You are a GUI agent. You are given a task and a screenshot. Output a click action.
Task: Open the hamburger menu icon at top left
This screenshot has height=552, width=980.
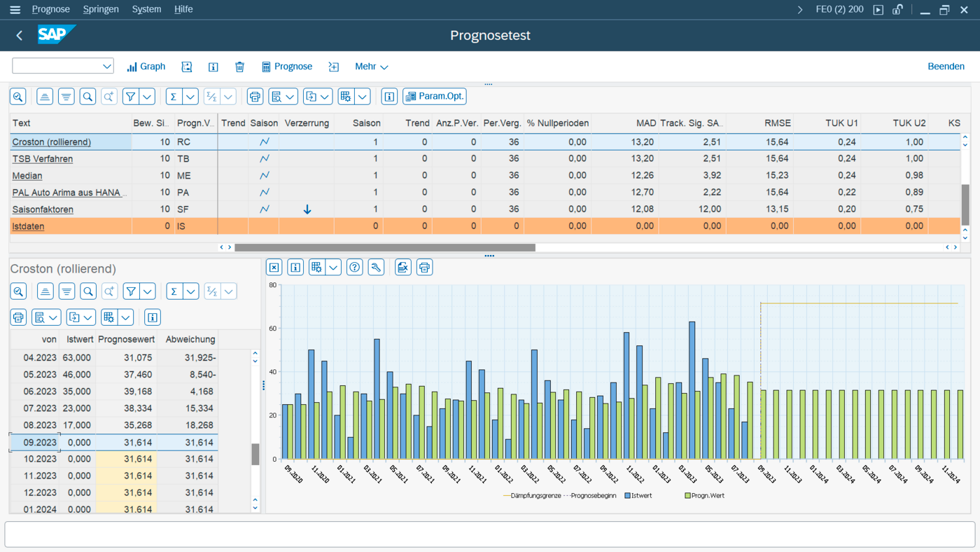(15, 10)
